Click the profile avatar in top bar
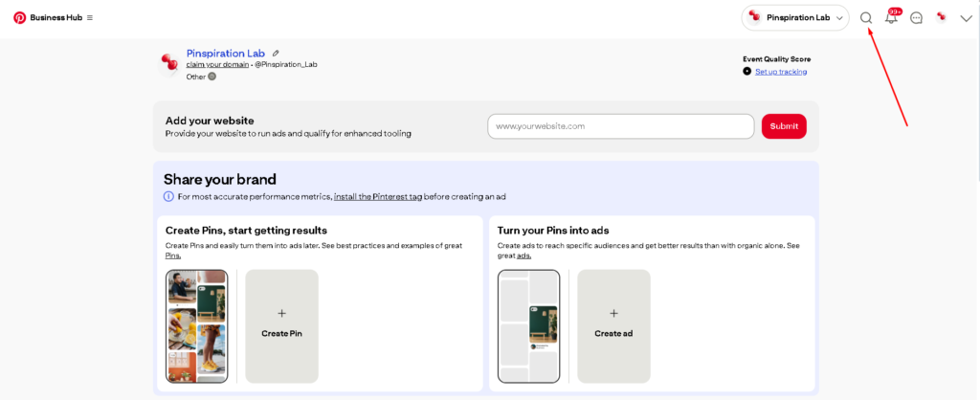 tap(942, 17)
